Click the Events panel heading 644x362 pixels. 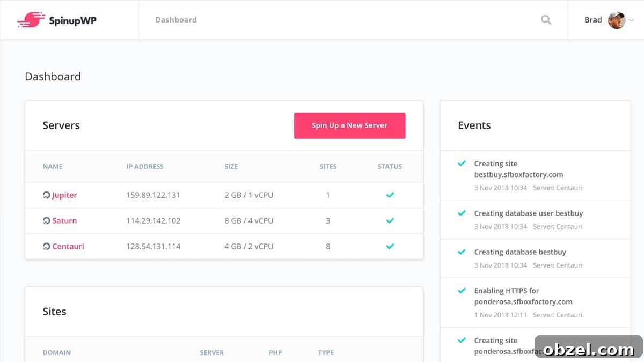(474, 125)
